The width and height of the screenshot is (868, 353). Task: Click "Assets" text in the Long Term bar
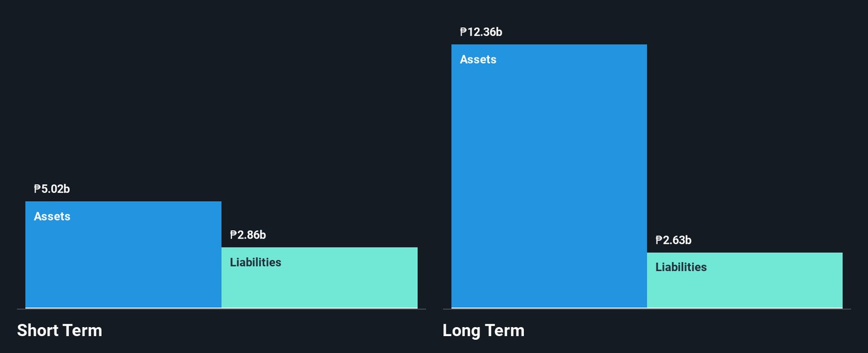478,59
